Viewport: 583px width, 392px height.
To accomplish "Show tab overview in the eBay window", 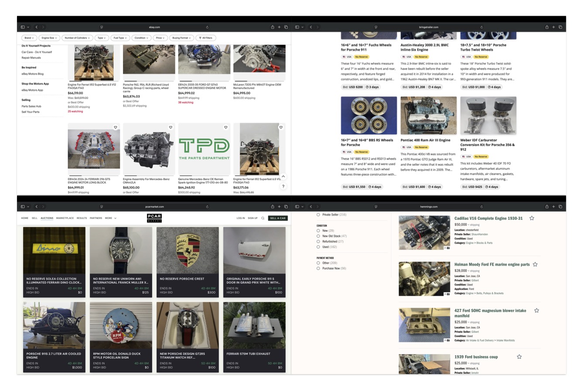I will (286, 27).
